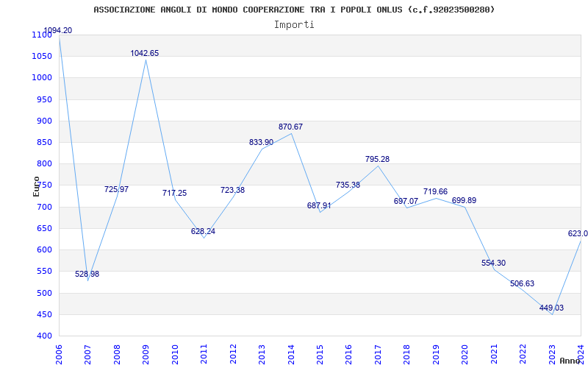Click the 950 y-axis tick label
Screen dimensions: 588x368
click(44, 99)
